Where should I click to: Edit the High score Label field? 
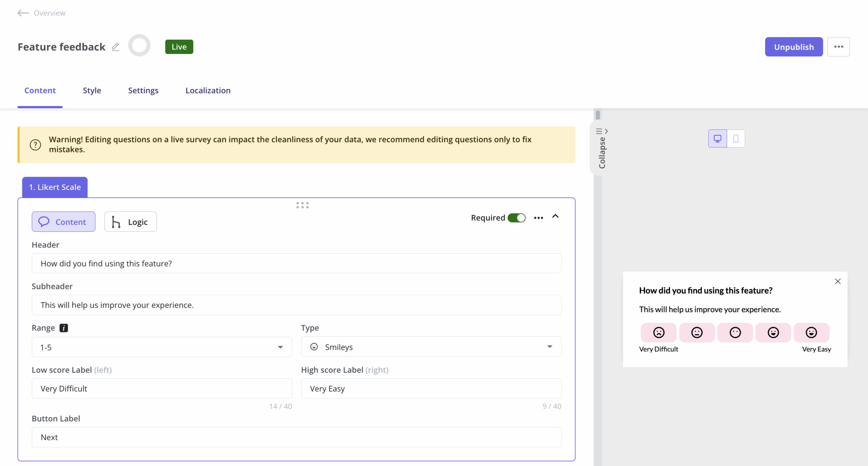tap(431, 389)
